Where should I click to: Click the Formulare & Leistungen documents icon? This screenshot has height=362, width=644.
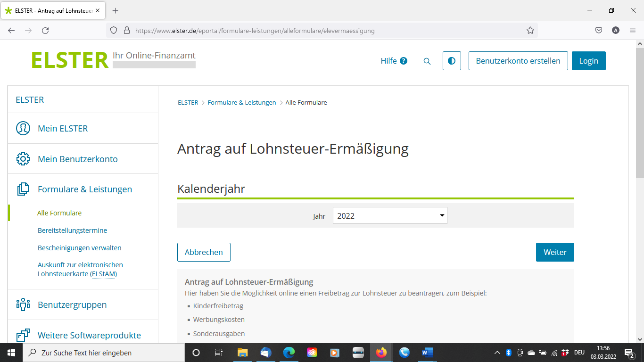point(23,189)
